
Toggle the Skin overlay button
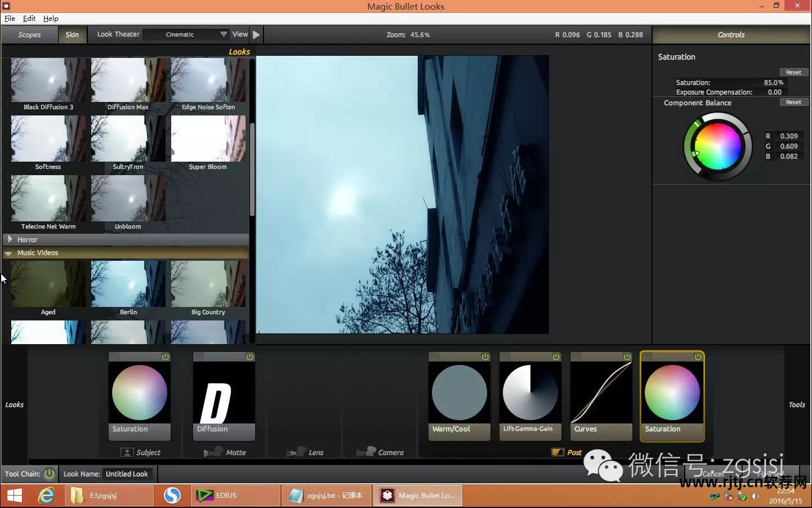pos(72,34)
